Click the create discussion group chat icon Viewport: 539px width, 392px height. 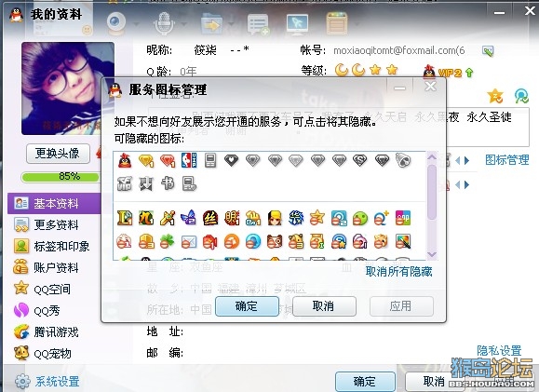(x=258, y=24)
